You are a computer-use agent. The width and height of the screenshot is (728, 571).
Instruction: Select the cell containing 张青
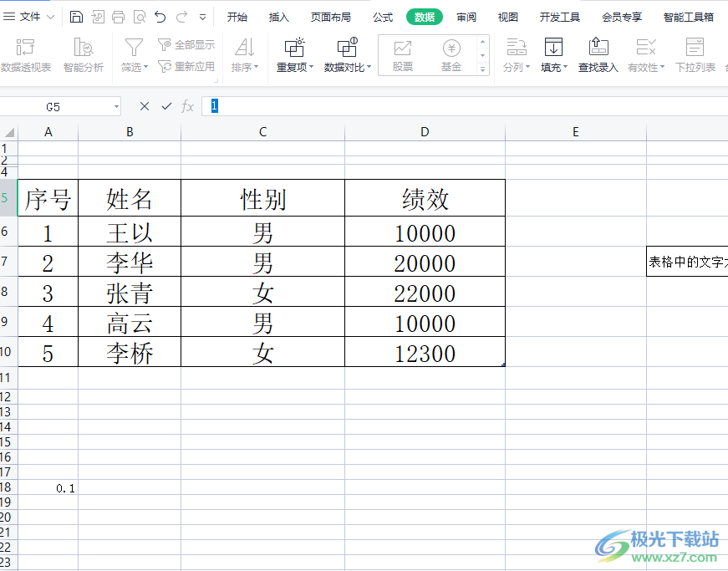(130, 292)
